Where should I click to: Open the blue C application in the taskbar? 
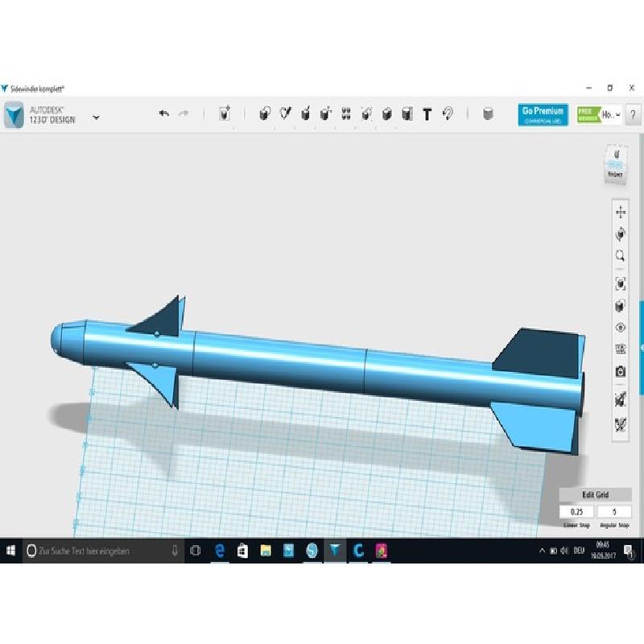click(x=358, y=551)
